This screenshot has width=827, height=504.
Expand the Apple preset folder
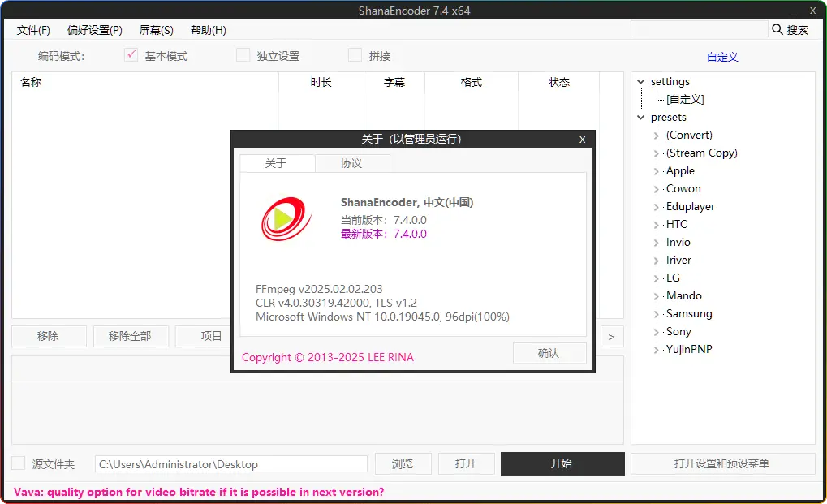(x=656, y=171)
